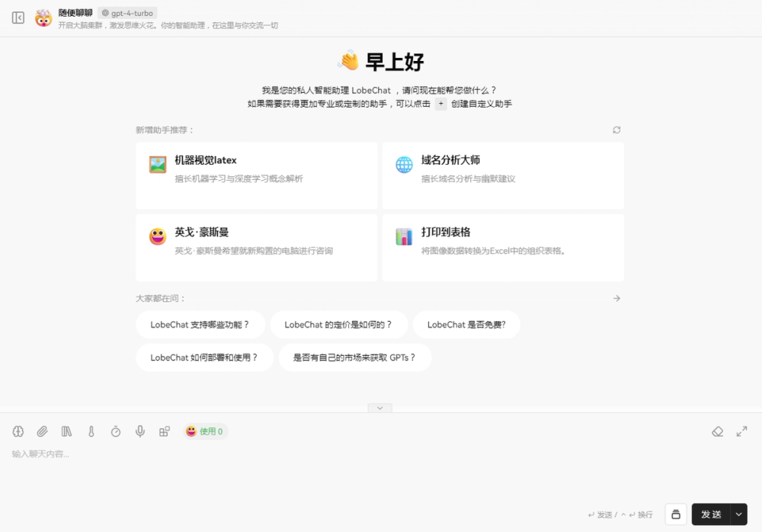Screen dimensions: 762x532
Task: Click the 随便聊聊 assistant avatar
Action: [43, 18]
